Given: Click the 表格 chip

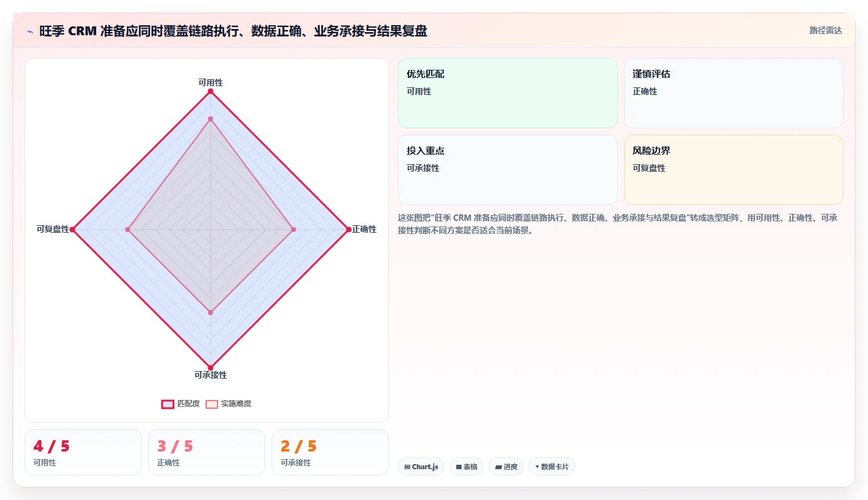Looking at the screenshot, I should click(466, 467).
